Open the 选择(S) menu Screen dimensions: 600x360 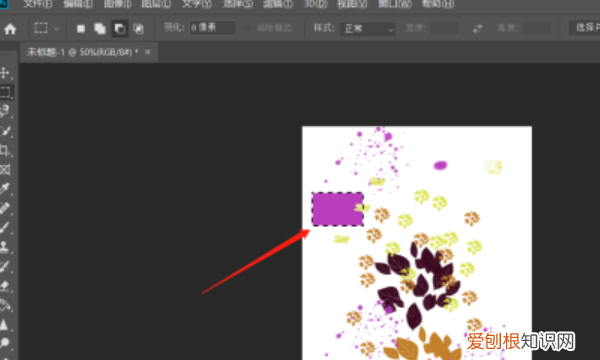[238, 4]
